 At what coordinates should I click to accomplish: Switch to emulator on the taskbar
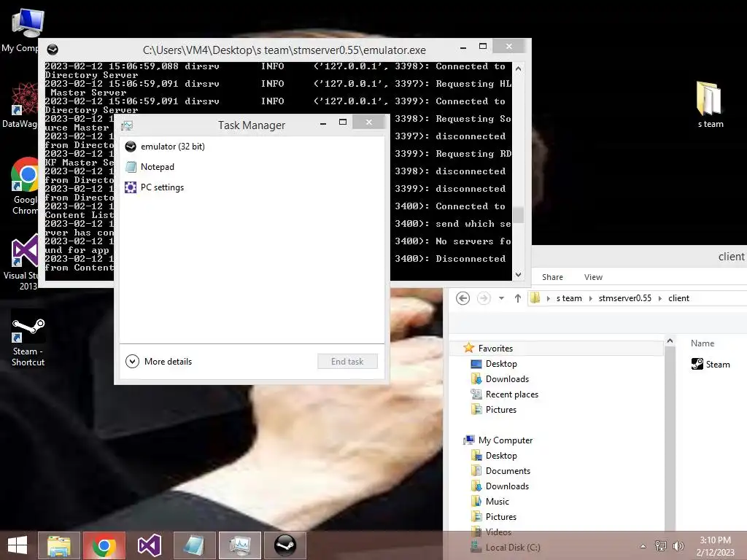tap(285, 545)
